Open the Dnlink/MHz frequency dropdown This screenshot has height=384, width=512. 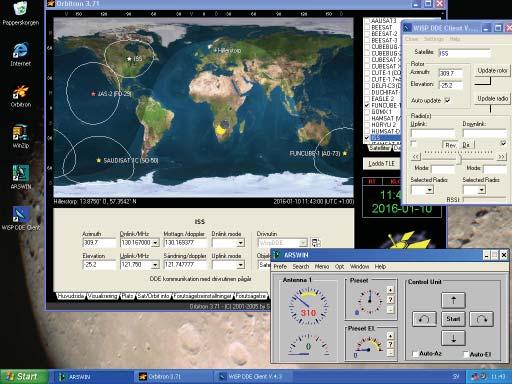point(155,243)
